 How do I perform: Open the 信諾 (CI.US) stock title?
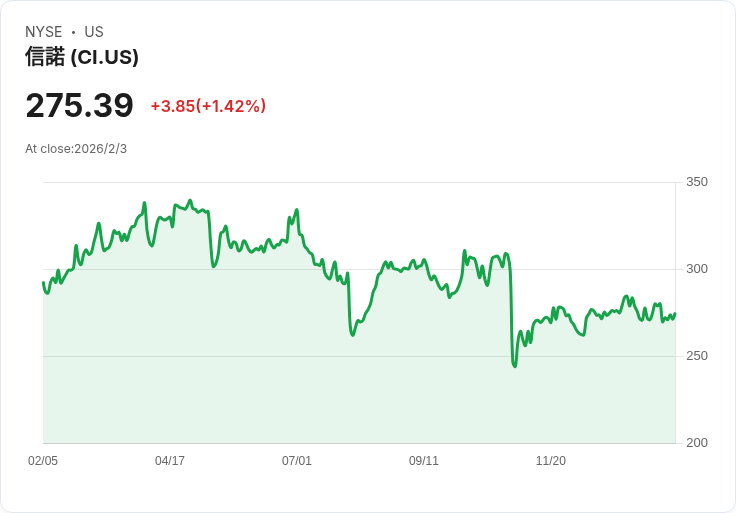(82, 57)
